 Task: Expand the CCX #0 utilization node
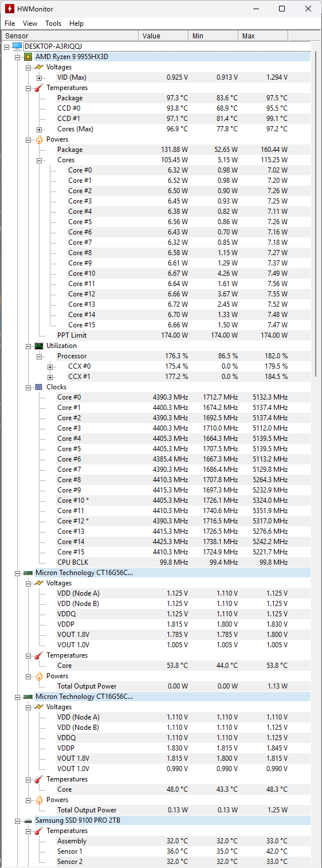[50, 366]
